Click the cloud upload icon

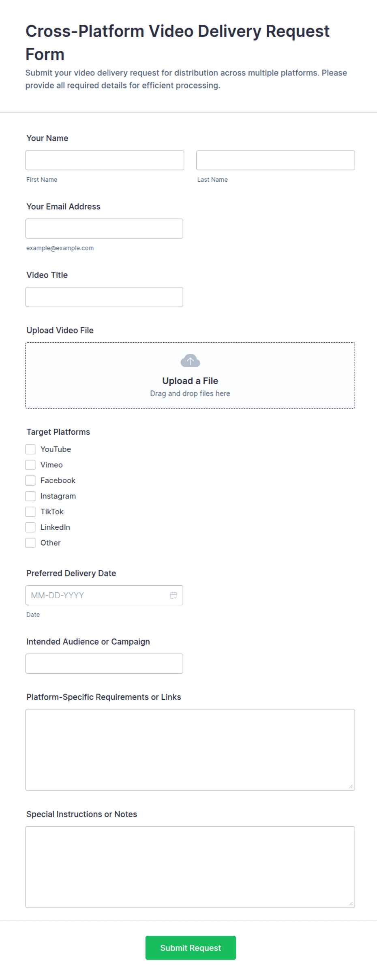190,360
